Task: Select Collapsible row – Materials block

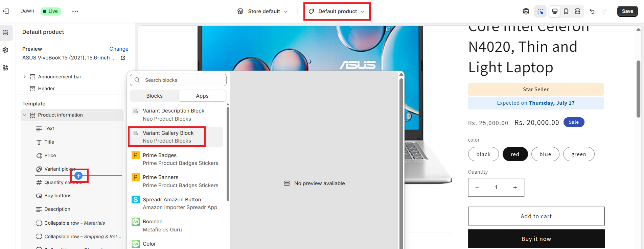Action: click(x=75, y=223)
